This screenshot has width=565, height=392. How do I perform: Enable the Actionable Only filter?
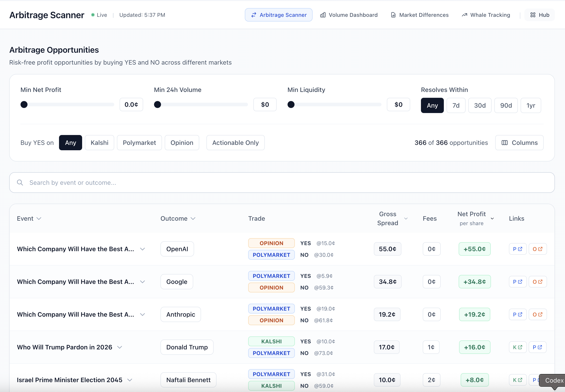point(235,142)
